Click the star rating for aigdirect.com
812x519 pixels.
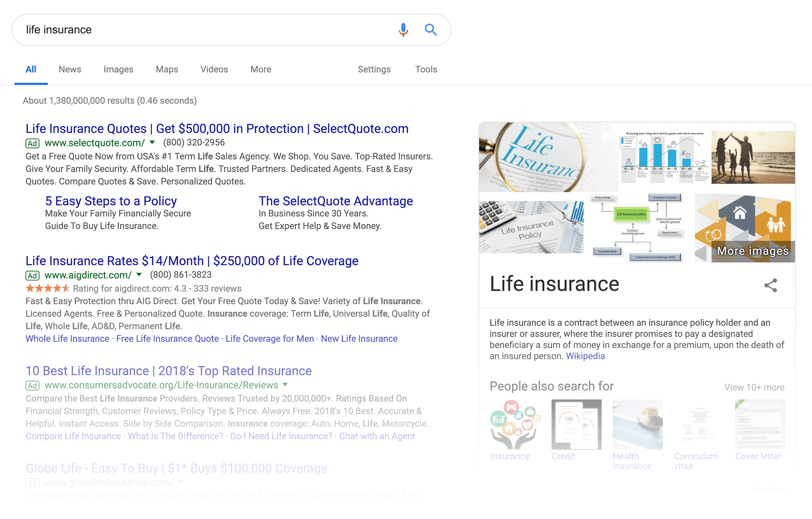click(47, 288)
